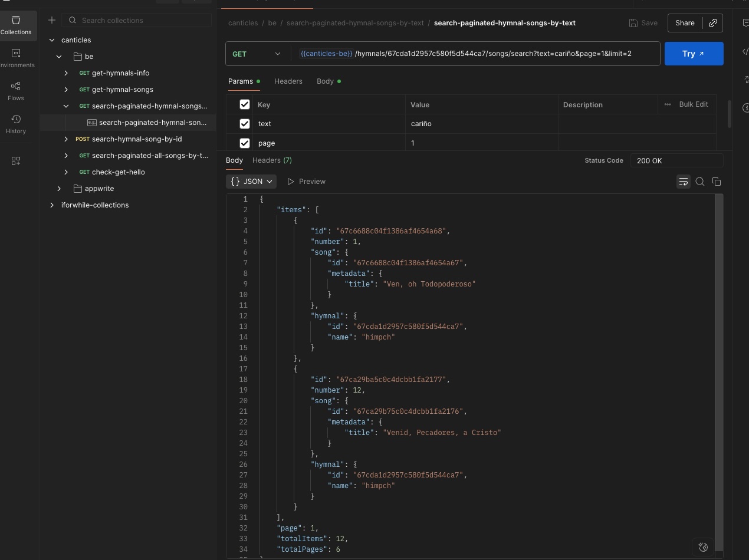Image resolution: width=749 pixels, height=560 pixels.
Task: Switch to the request Body tab
Action: click(328, 81)
